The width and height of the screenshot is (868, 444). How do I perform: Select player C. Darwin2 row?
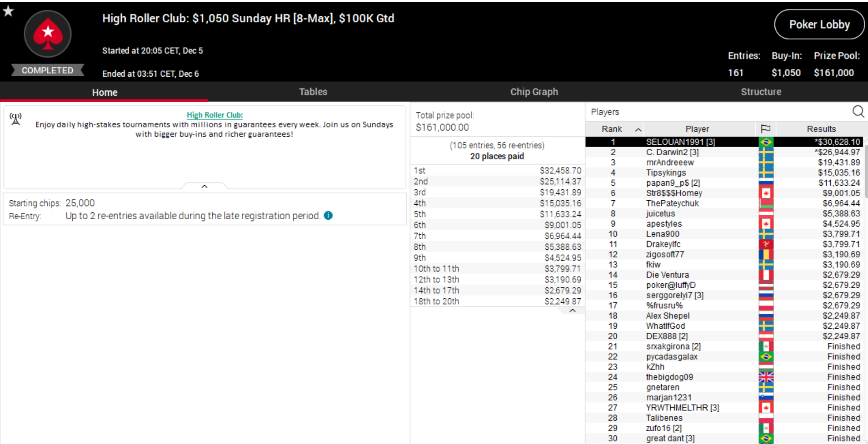(x=672, y=152)
